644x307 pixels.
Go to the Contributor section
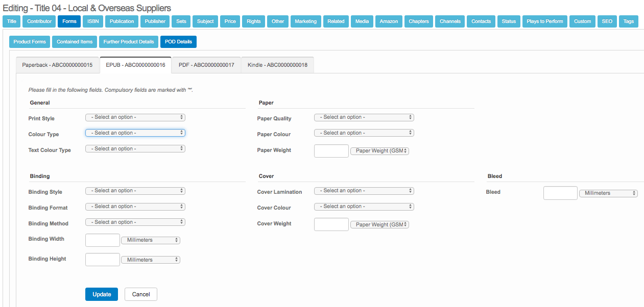pyautogui.click(x=39, y=21)
